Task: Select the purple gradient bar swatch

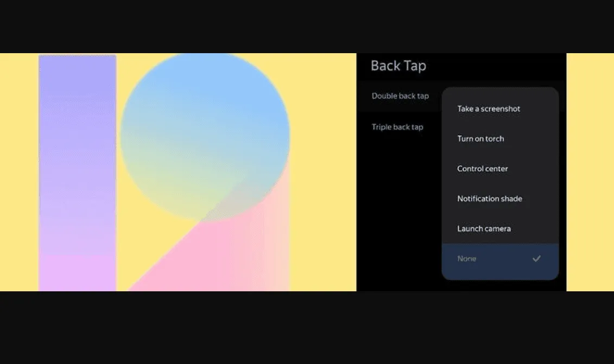Action: click(x=77, y=163)
